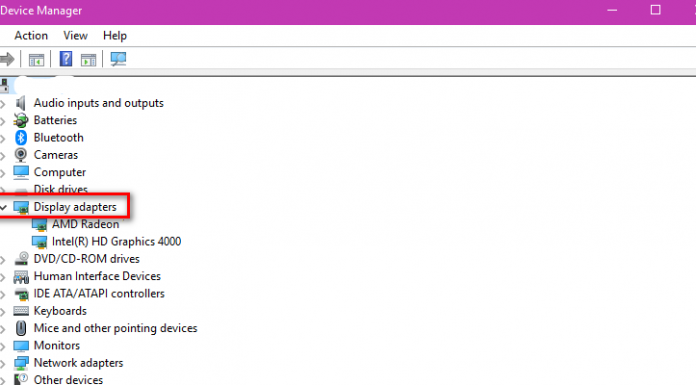Select the 'AMD Radeon' device label

pos(86,224)
